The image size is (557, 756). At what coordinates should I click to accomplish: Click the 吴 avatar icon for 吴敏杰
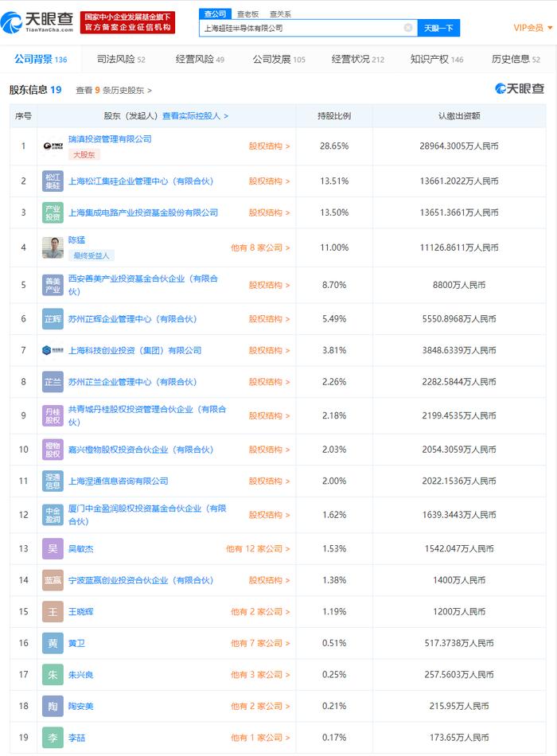(53, 548)
